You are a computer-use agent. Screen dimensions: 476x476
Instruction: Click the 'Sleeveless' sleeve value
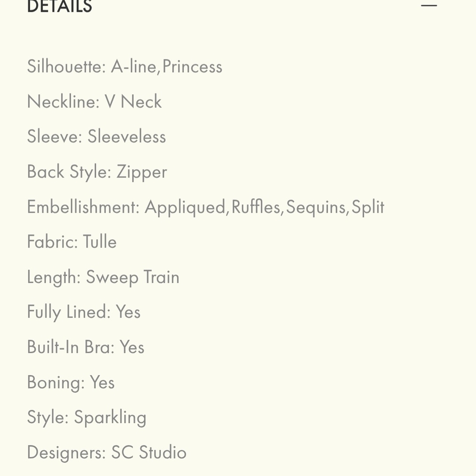click(x=127, y=137)
